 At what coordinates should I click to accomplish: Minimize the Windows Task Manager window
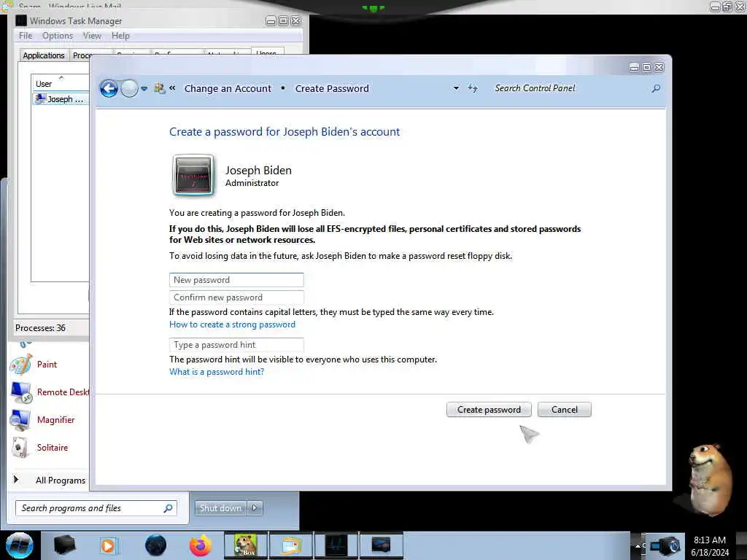click(271, 21)
